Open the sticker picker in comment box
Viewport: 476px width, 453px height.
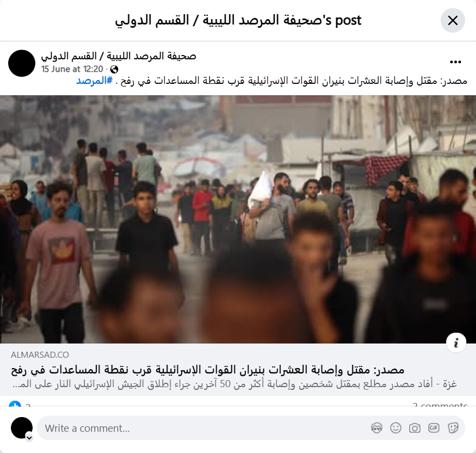tap(453, 428)
